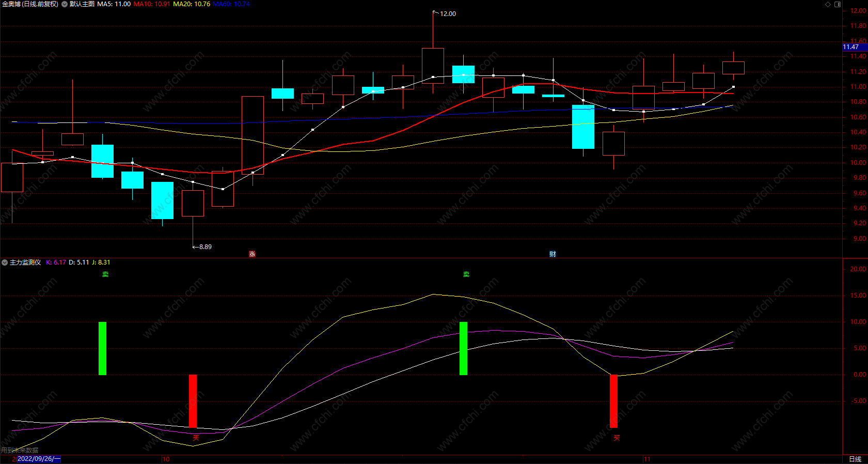Click the first green bar in the indicator
The image size is (868, 464).
tap(102, 348)
